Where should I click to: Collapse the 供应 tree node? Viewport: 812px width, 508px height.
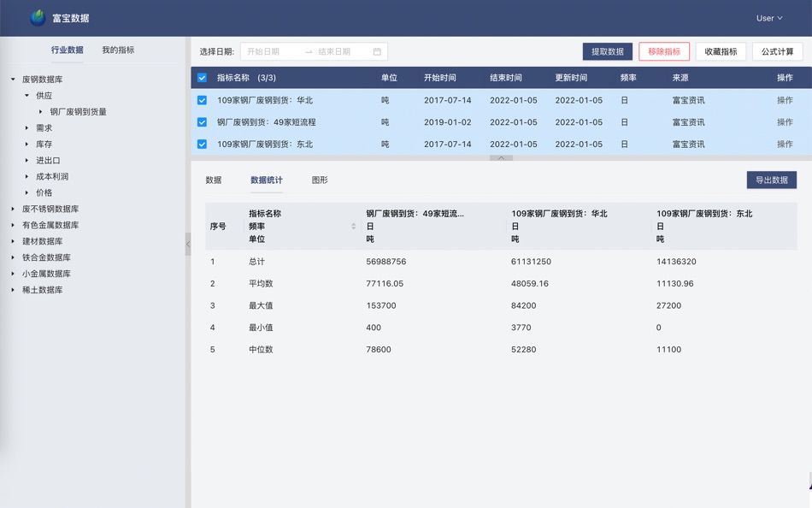[27, 96]
